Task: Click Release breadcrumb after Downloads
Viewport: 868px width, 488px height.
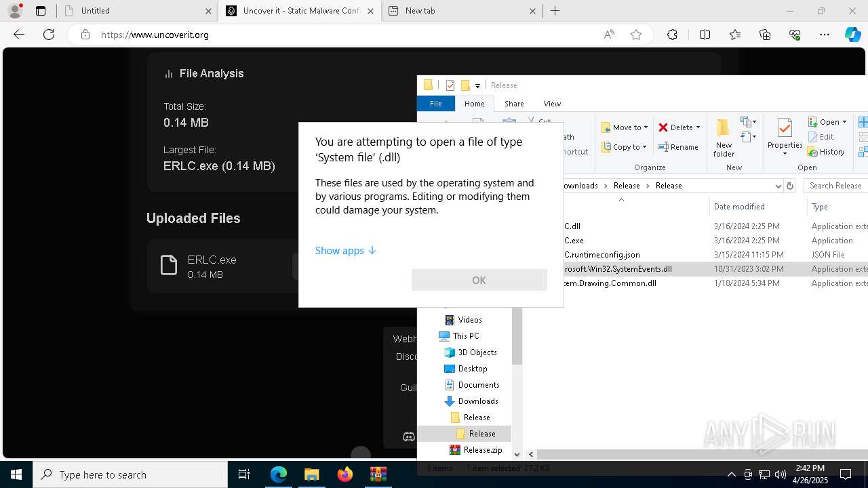Action: tap(627, 186)
